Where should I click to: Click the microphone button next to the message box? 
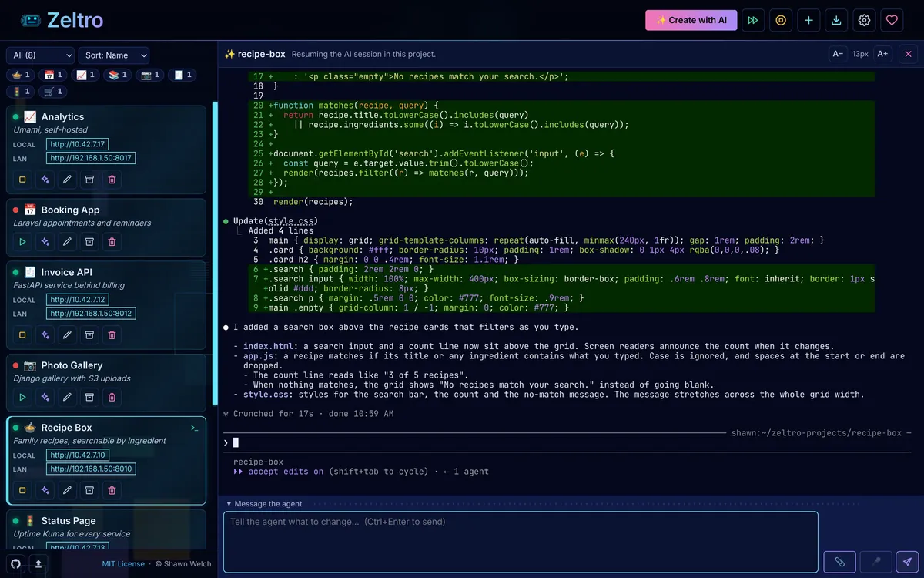point(875,562)
